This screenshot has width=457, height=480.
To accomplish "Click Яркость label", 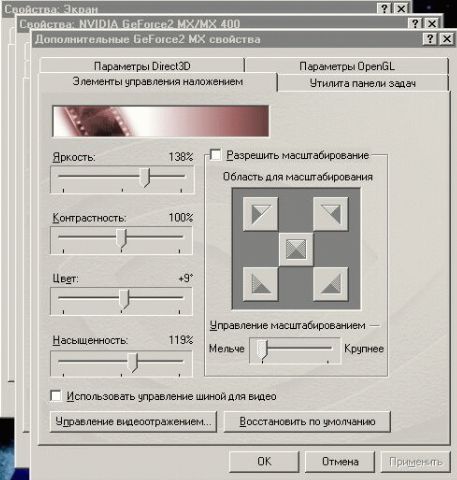I will (x=74, y=157).
